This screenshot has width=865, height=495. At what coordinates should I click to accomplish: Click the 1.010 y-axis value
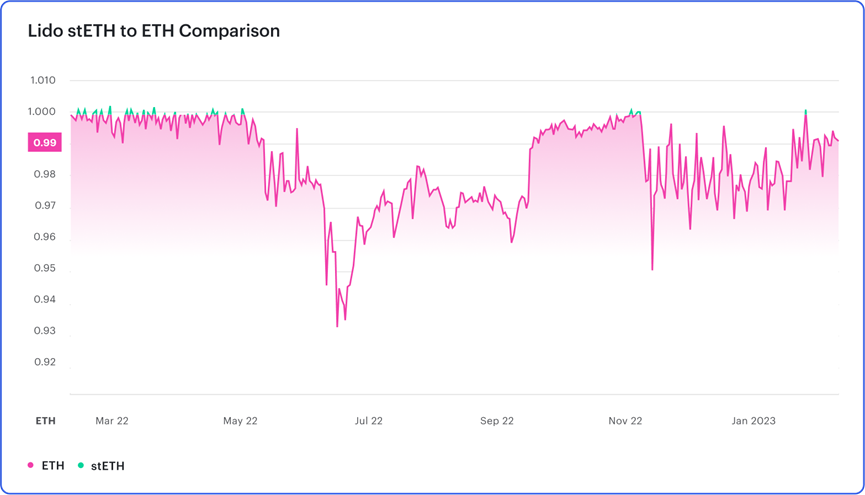tap(44, 80)
